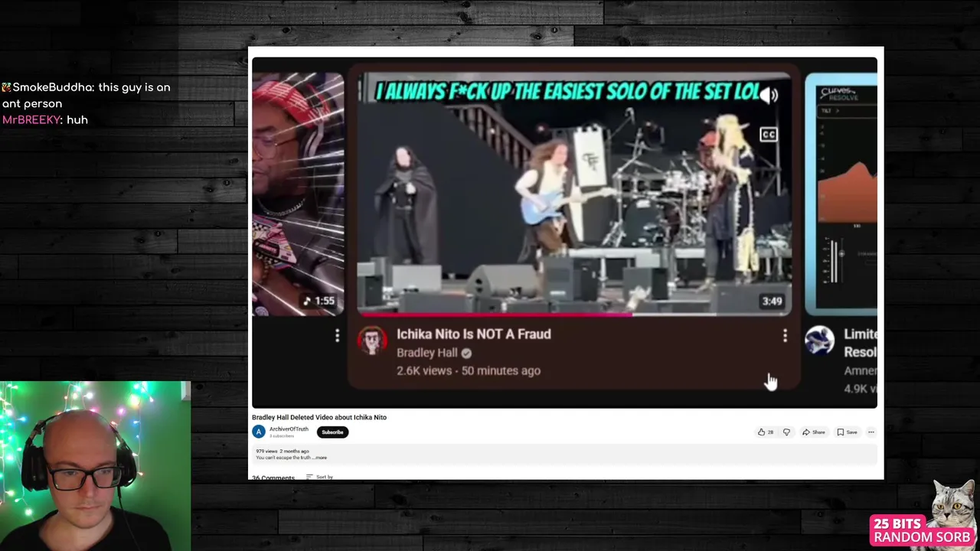Viewport: 980px width, 551px height.
Task: Open the orange graph thumbnail on right
Action: click(841, 194)
